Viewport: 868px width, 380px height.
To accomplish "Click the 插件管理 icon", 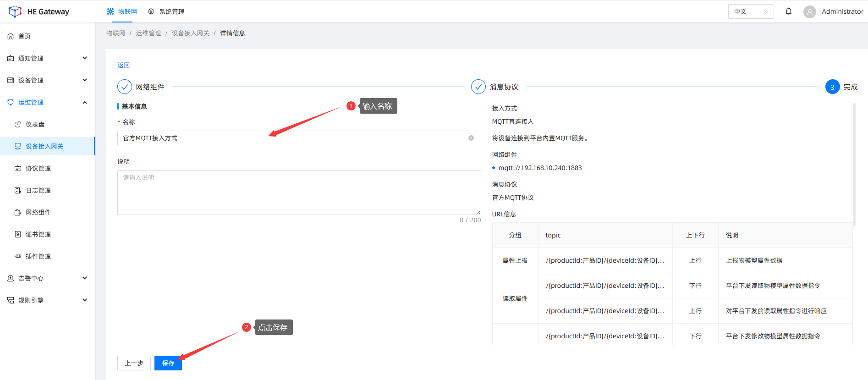I will coord(18,256).
